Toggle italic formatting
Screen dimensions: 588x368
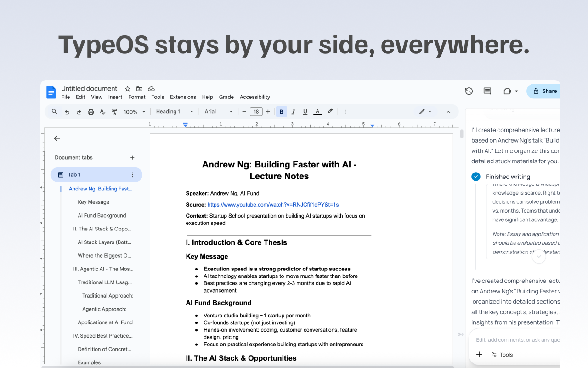tap(293, 111)
